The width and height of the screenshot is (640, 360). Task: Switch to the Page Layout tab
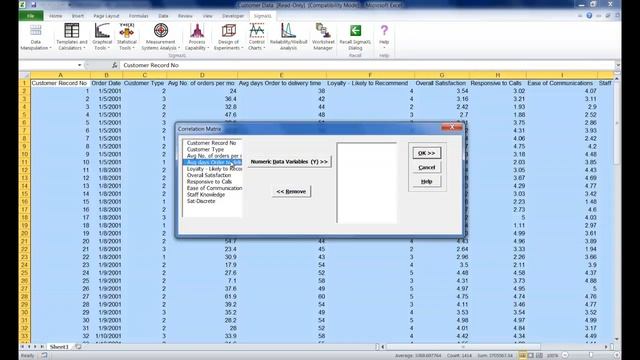pyautogui.click(x=106, y=16)
